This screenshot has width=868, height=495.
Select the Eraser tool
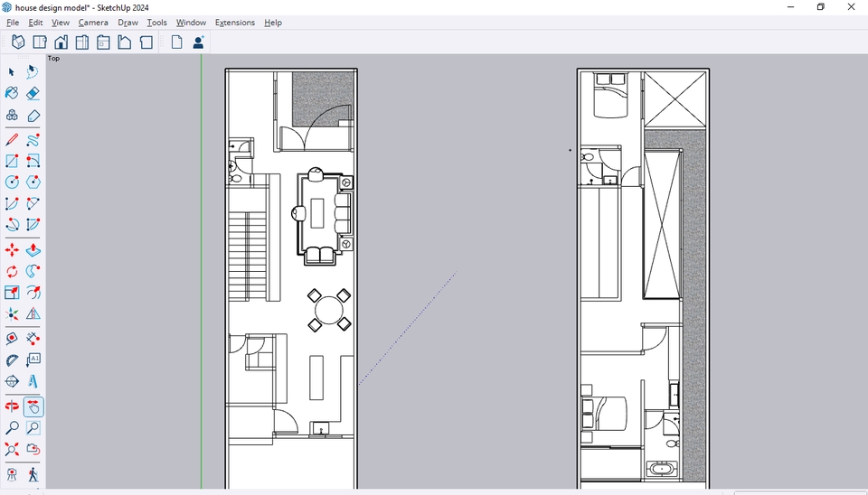tap(33, 93)
